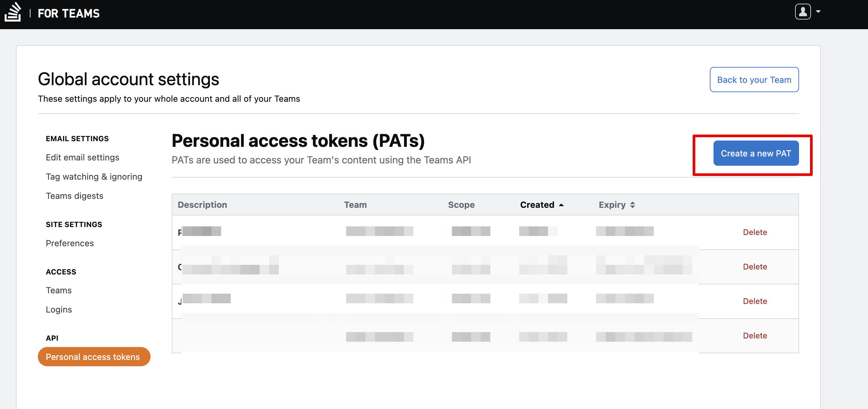Image resolution: width=868 pixels, height=409 pixels.
Task: Open Edit email settings
Action: (x=83, y=157)
